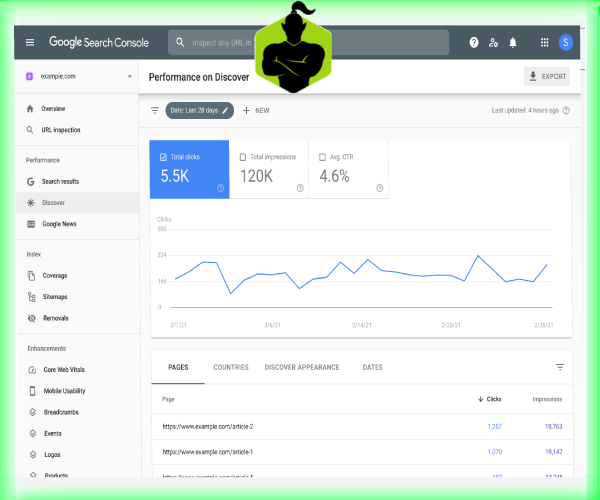Image resolution: width=600 pixels, height=500 pixels.
Task: Click the Search results G icon
Action: [x=31, y=181]
